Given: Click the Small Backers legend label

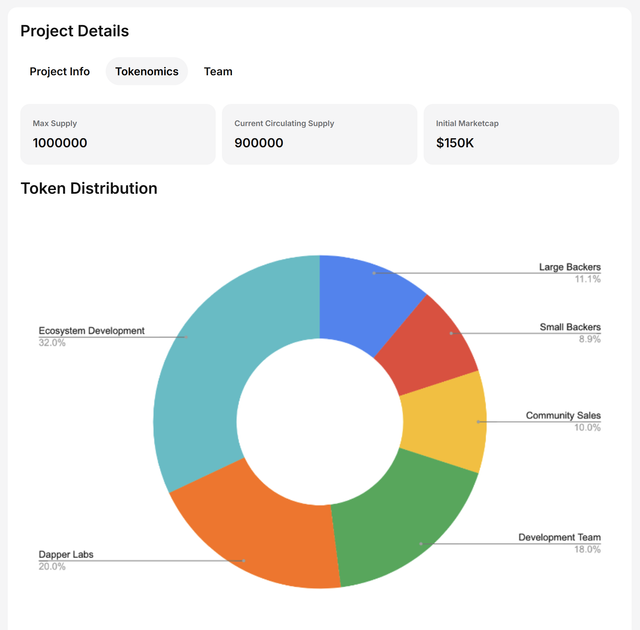Looking at the screenshot, I should point(569,328).
